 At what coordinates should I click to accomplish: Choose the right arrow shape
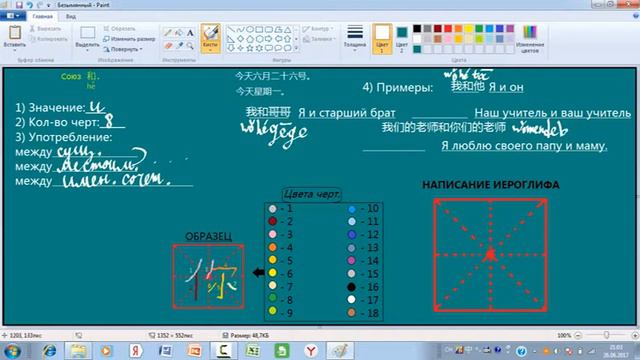coord(268,39)
